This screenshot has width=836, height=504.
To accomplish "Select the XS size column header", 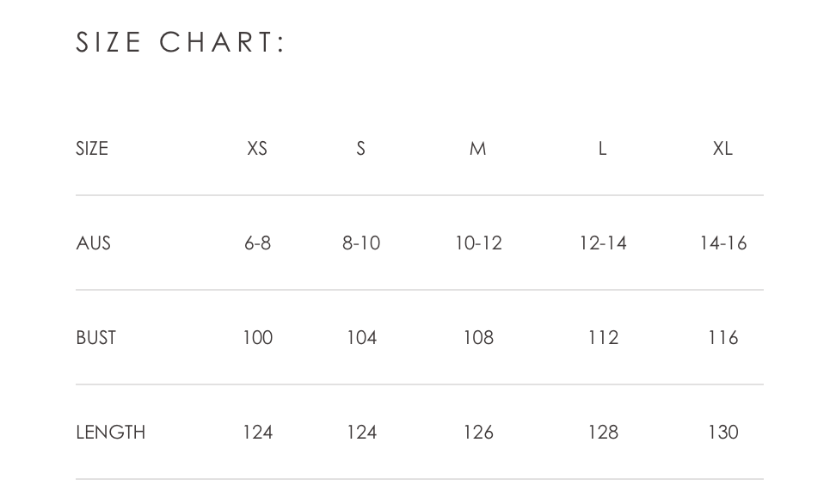I will tap(257, 148).
